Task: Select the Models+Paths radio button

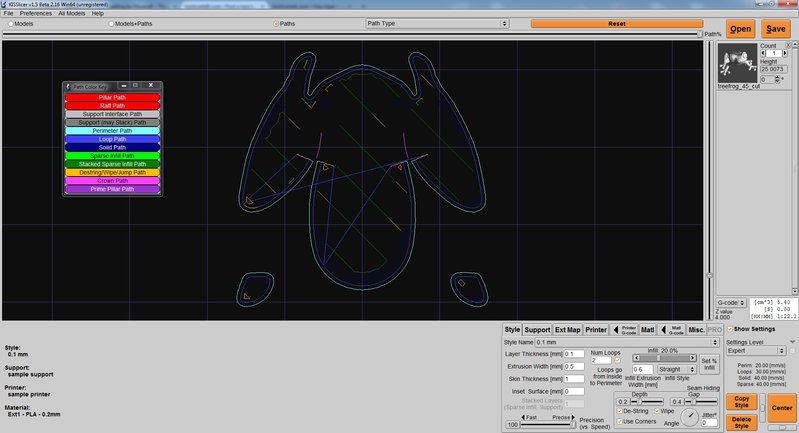Action: tap(111, 24)
